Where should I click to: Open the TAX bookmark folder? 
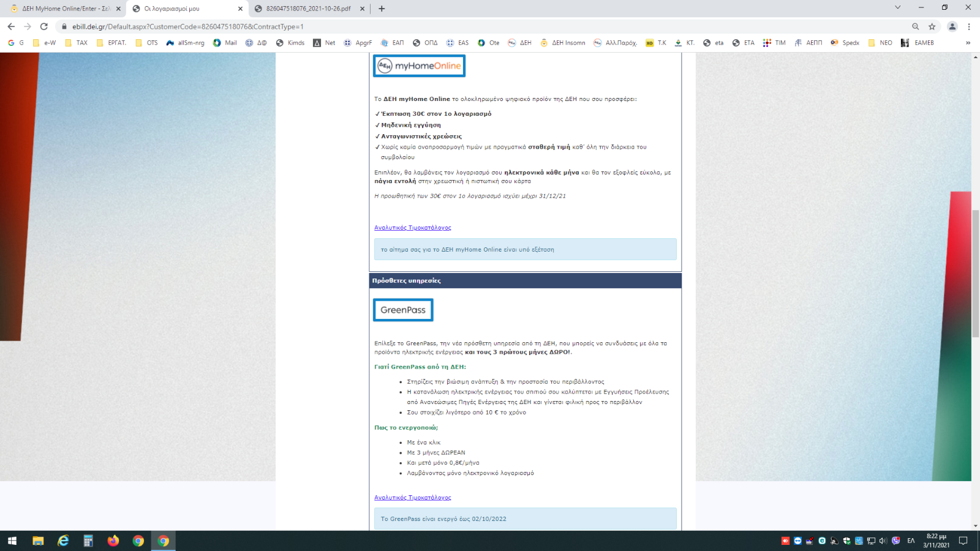click(x=77, y=43)
